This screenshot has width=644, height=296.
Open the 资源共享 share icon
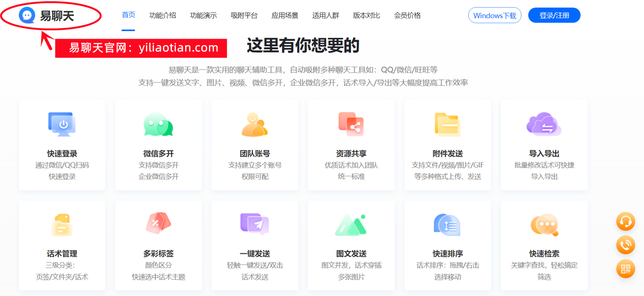click(351, 124)
